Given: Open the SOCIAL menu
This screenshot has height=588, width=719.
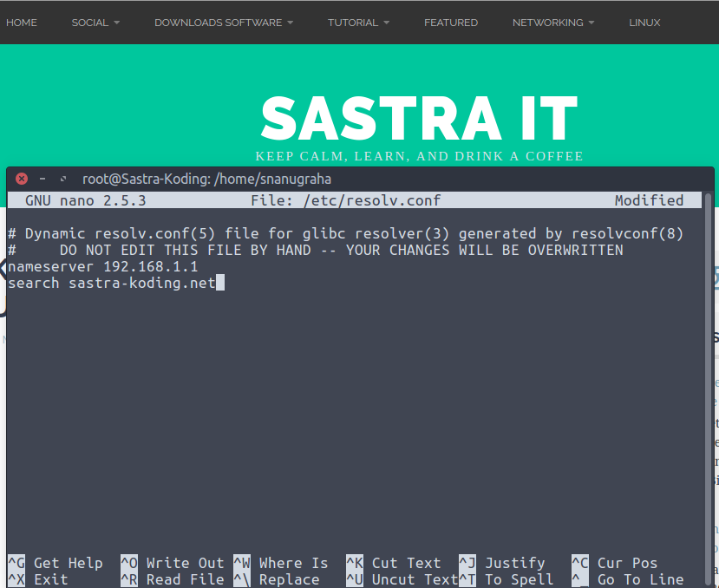Looking at the screenshot, I should 90,23.
